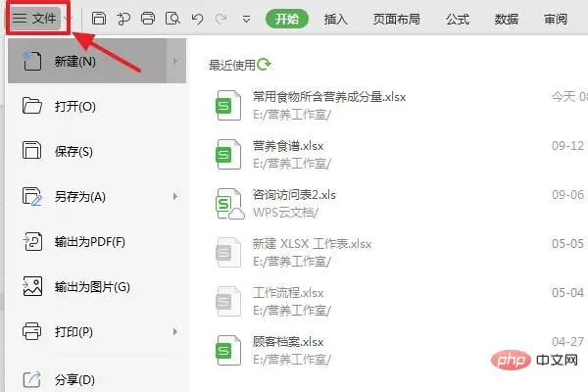Click the export to PDF toolbar icon

pyautogui.click(x=123, y=19)
